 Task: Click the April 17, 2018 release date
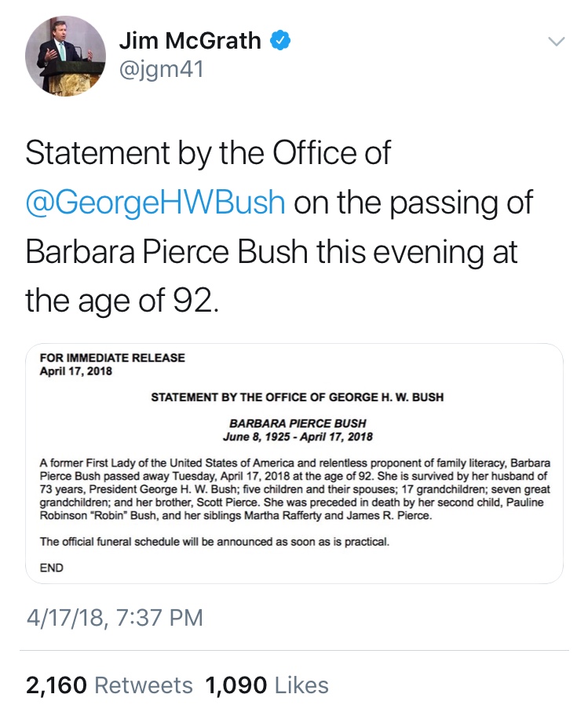click(x=76, y=371)
